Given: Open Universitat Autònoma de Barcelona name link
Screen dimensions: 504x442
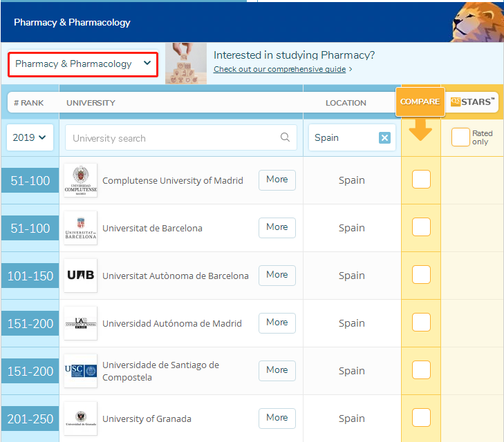Looking at the screenshot, I should (x=176, y=276).
